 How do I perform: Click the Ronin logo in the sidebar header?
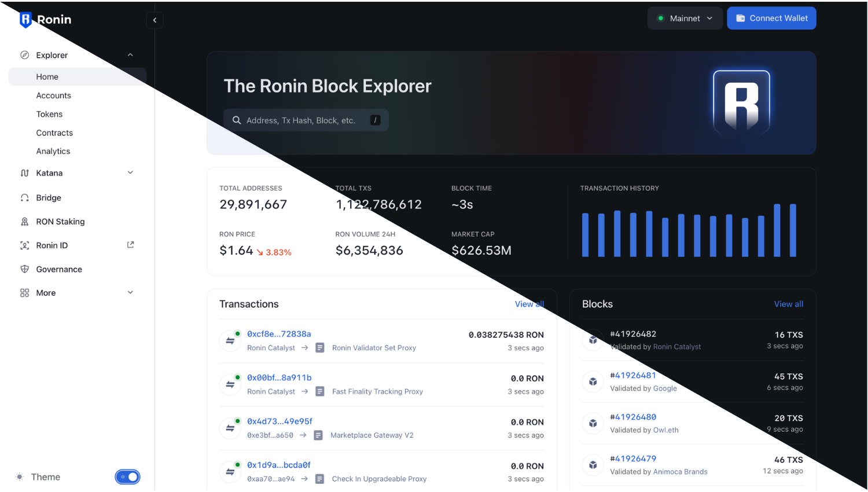coord(45,20)
